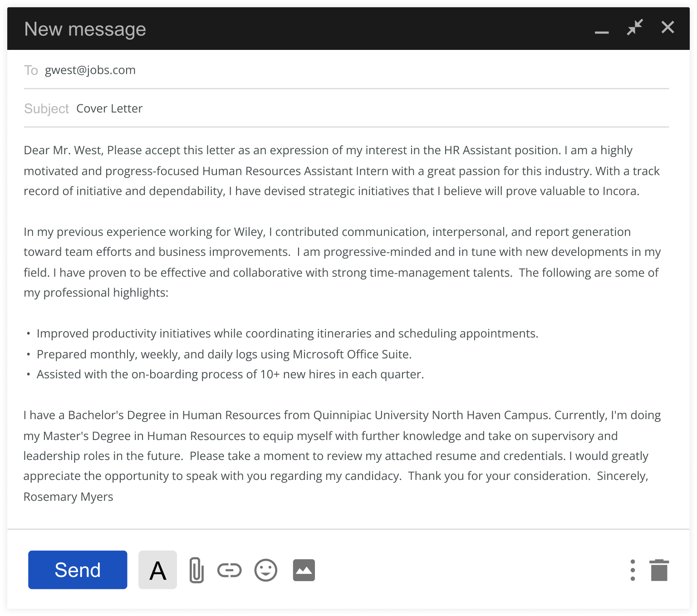Click the 'To' label

[31, 70]
